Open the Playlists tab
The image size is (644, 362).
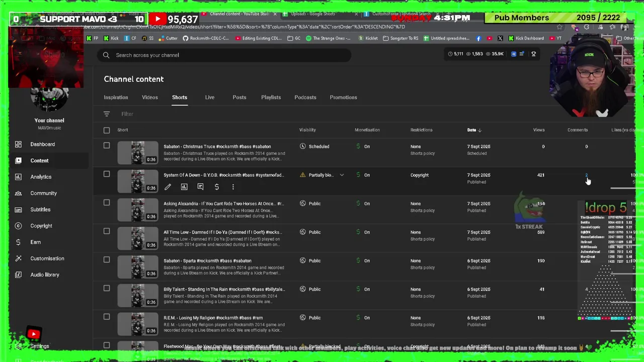271,98
